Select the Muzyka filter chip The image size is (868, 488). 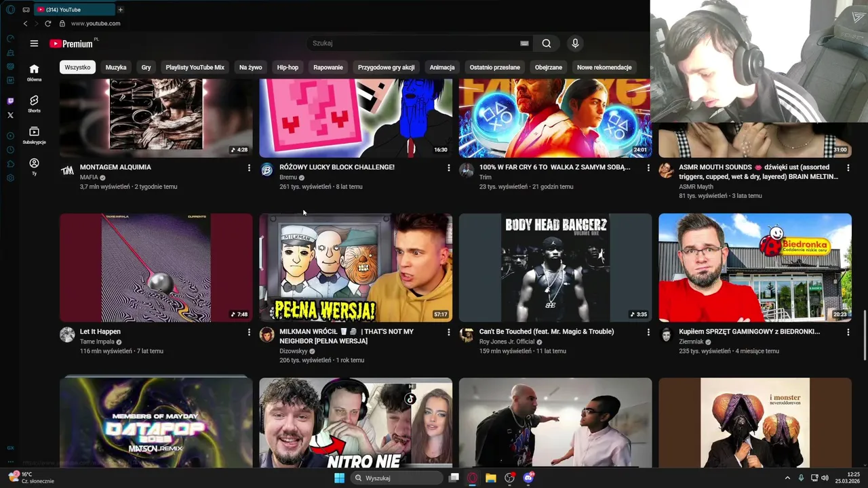pyautogui.click(x=116, y=67)
